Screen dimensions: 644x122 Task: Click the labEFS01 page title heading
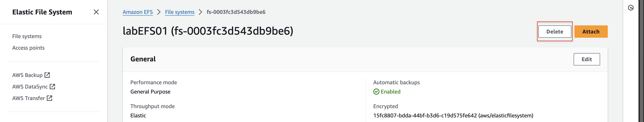click(208, 31)
